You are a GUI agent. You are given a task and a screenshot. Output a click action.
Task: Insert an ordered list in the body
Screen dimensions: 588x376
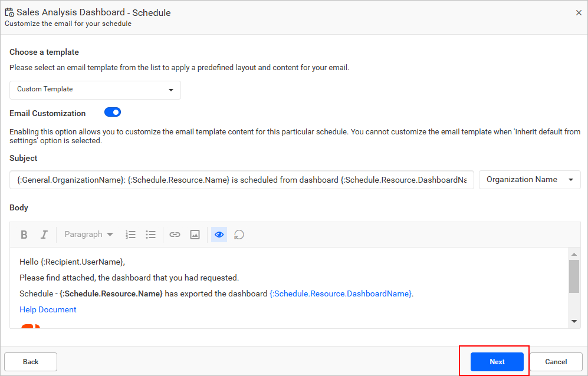130,234
